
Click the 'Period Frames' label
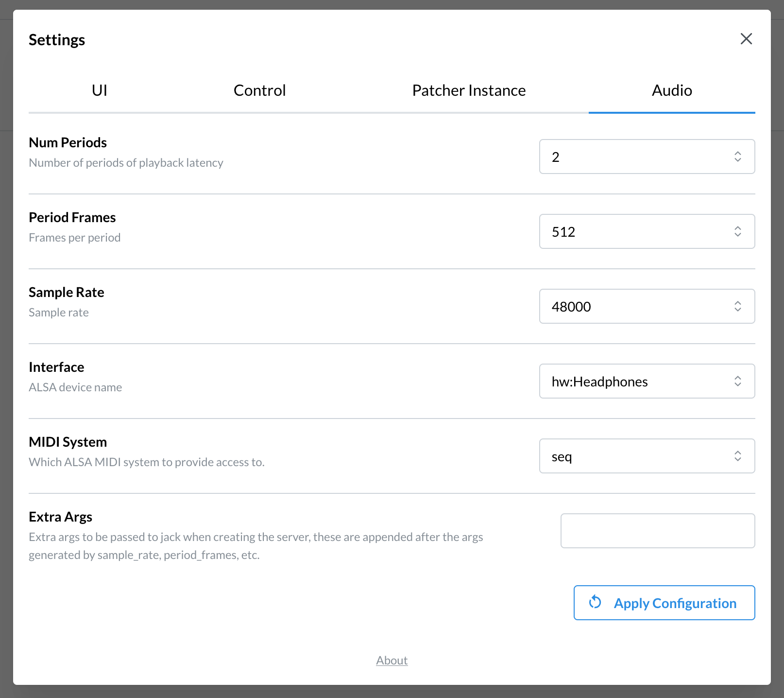point(72,217)
